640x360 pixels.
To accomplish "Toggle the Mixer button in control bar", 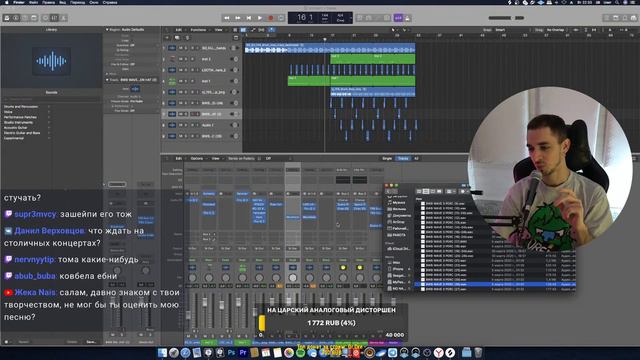I will click(54, 18).
